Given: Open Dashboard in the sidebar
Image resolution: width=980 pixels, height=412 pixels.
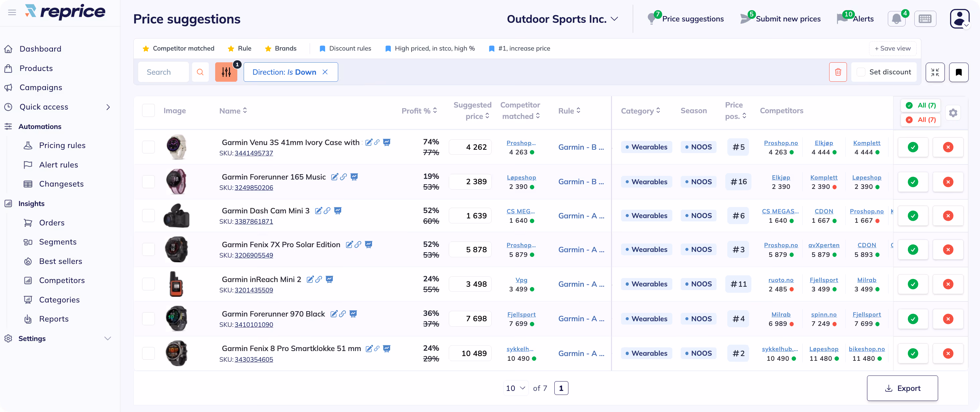Looking at the screenshot, I should click(x=40, y=49).
